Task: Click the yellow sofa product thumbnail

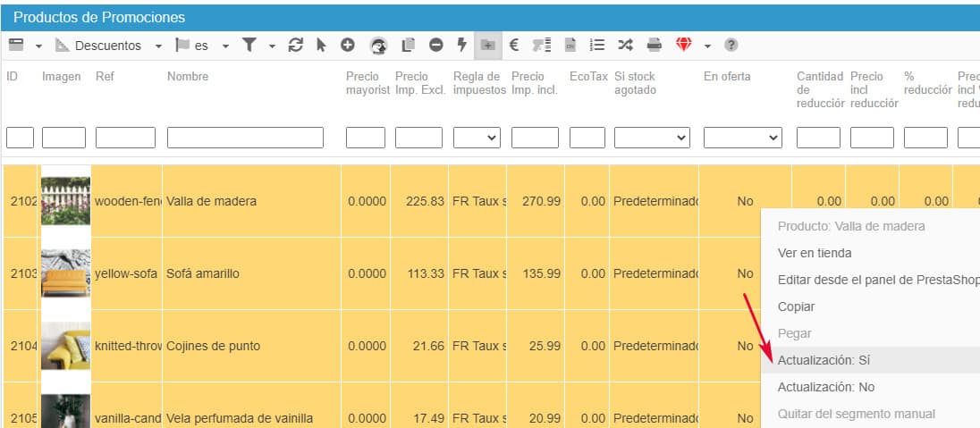Action: click(x=65, y=273)
